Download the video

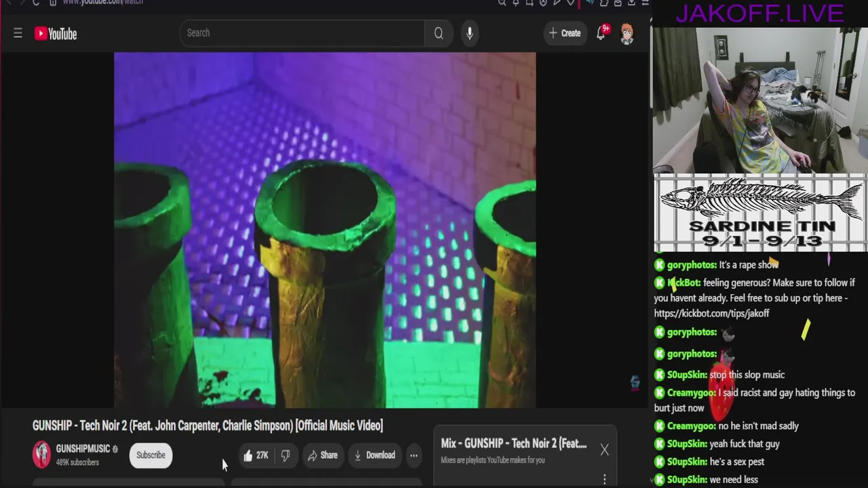coord(374,455)
